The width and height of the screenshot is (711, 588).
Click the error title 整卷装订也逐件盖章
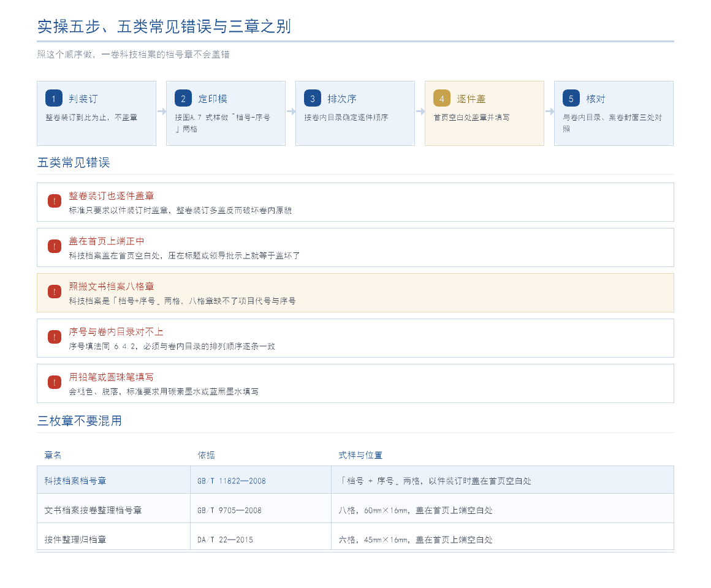click(x=111, y=196)
